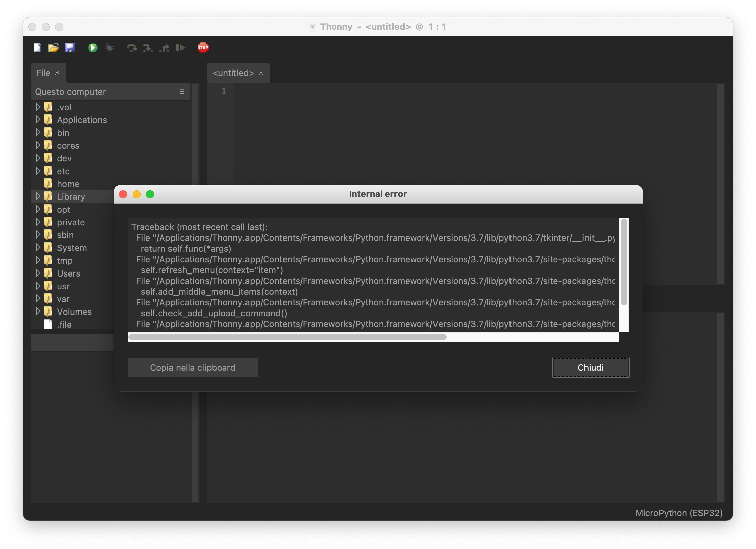Click 'return self.func(*args)' traceback line
756x549 pixels.
tap(186, 249)
